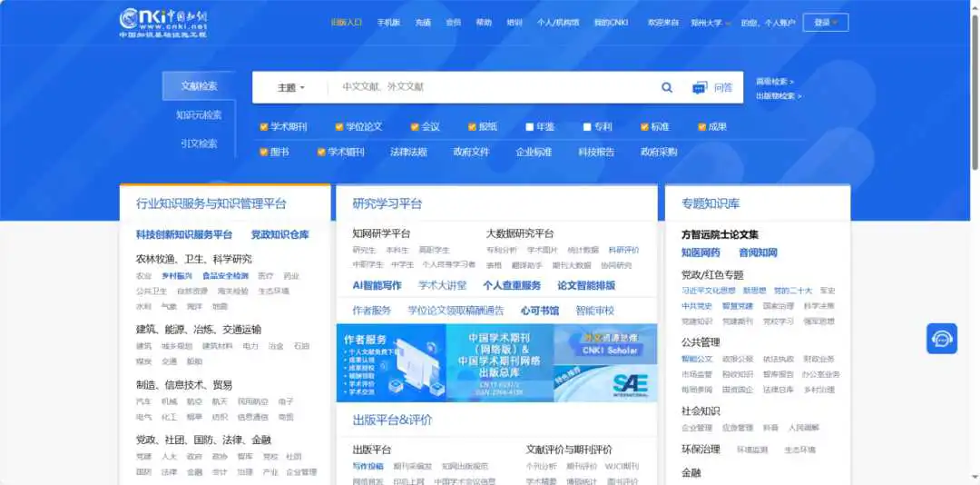
Task: Click the magnifier search icon
Action: coord(667,87)
